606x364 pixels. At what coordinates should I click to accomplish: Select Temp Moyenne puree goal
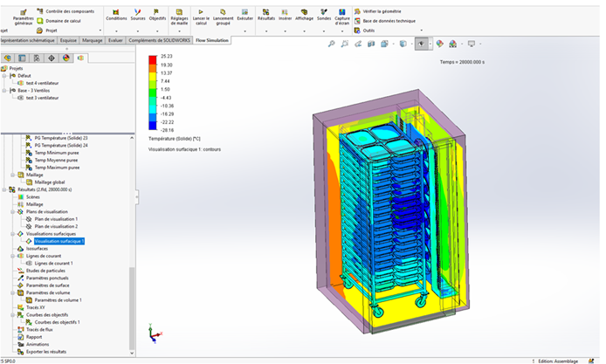pos(56,160)
